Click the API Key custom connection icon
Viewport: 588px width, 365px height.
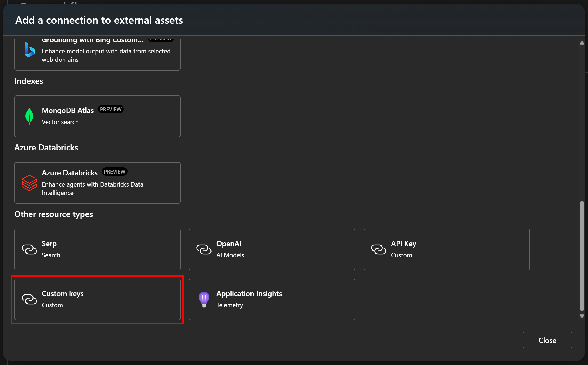(379, 249)
